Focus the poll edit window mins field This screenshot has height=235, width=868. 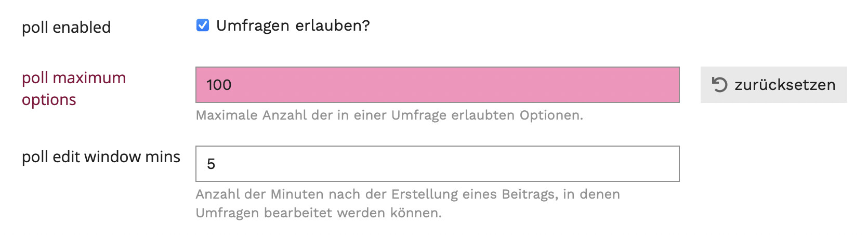tap(437, 164)
